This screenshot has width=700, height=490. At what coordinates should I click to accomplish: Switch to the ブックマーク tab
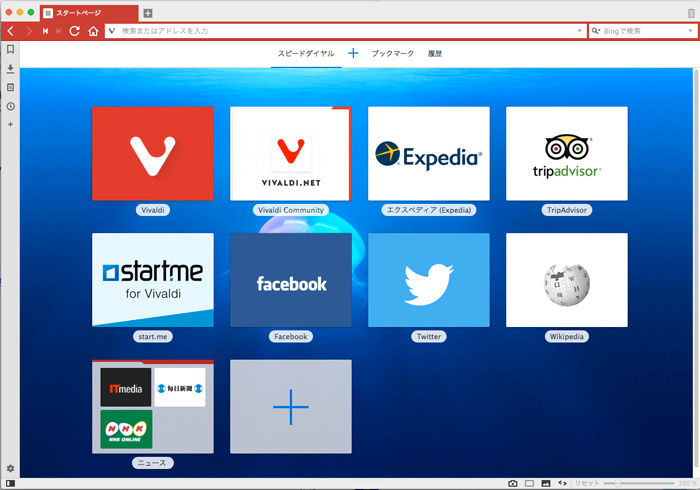coord(393,54)
